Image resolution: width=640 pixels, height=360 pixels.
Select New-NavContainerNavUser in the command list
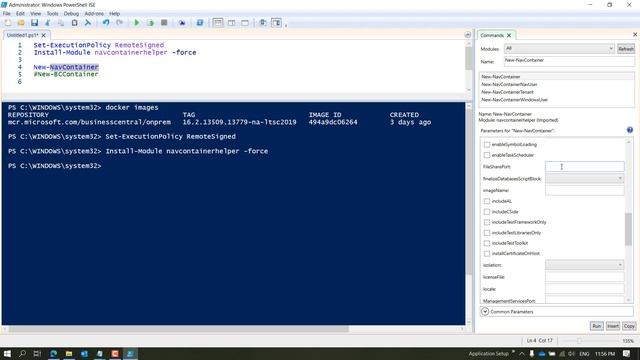(509, 84)
